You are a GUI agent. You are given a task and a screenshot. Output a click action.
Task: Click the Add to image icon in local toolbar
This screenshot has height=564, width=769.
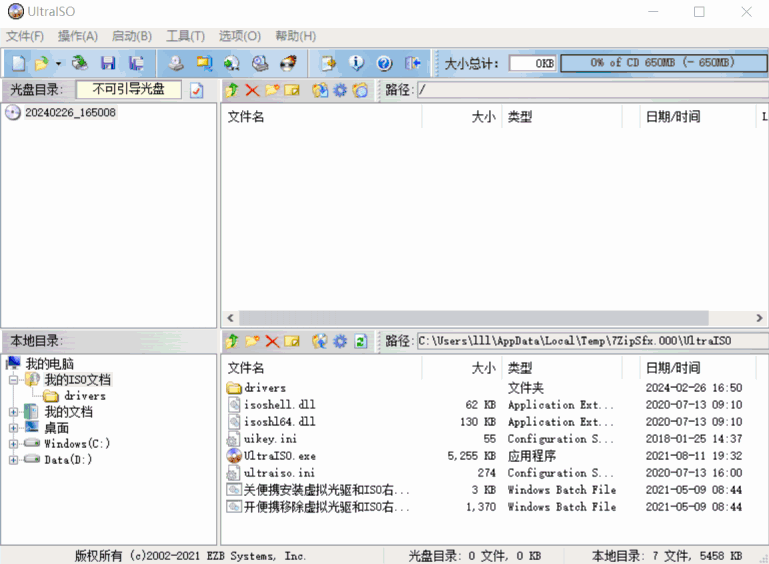(x=320, y=341)
